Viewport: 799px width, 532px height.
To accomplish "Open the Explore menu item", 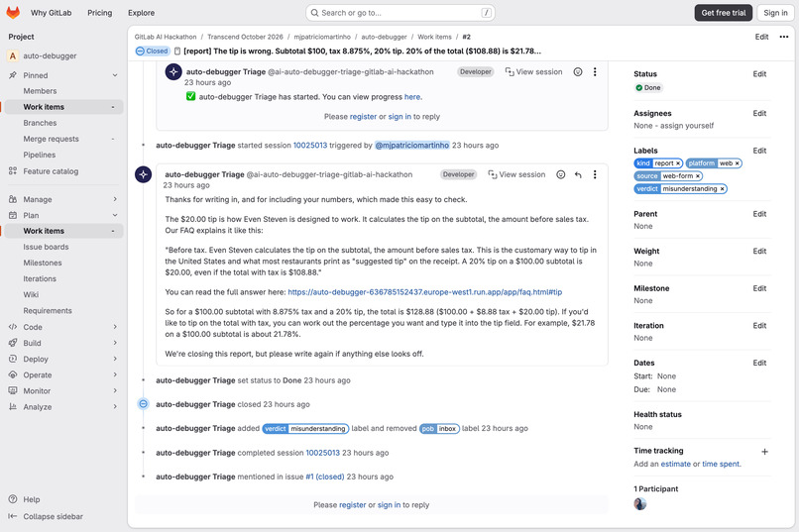I will 141,13.
